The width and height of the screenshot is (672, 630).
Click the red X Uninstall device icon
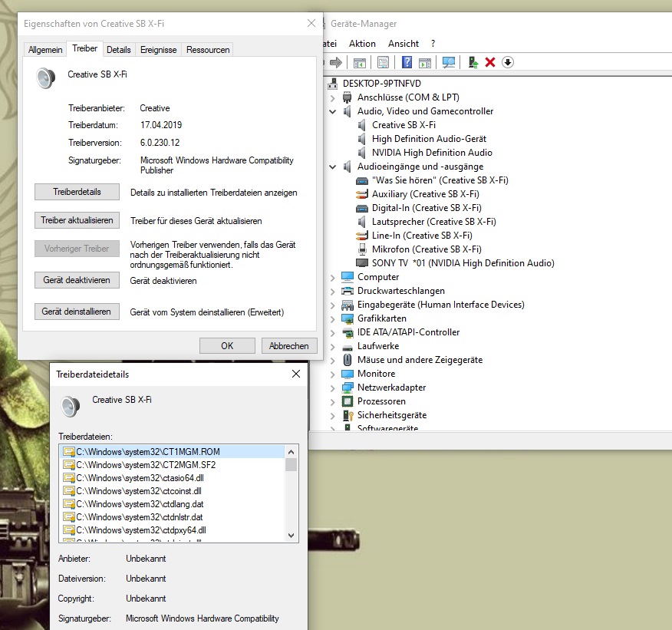point(490,63)
